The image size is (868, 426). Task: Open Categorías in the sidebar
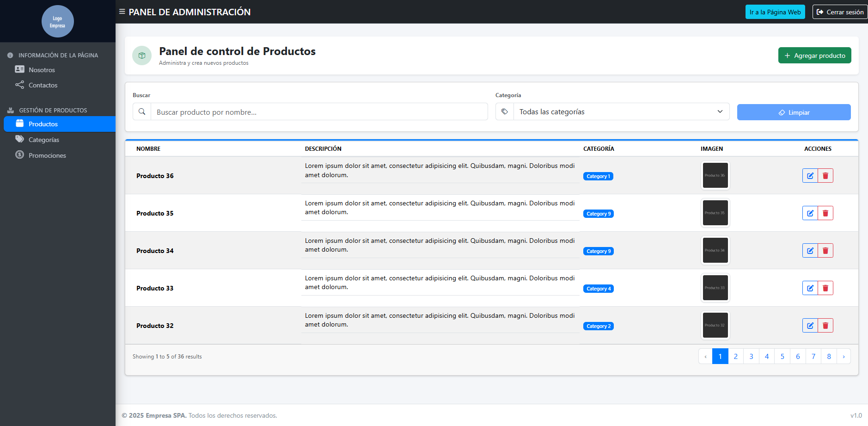pyautogui.click(x=43, y=140)
